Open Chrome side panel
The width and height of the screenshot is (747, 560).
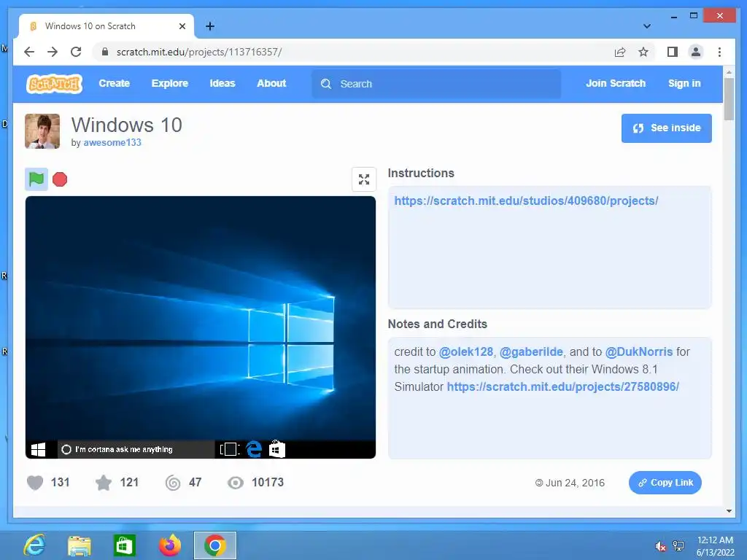[672, 52]
